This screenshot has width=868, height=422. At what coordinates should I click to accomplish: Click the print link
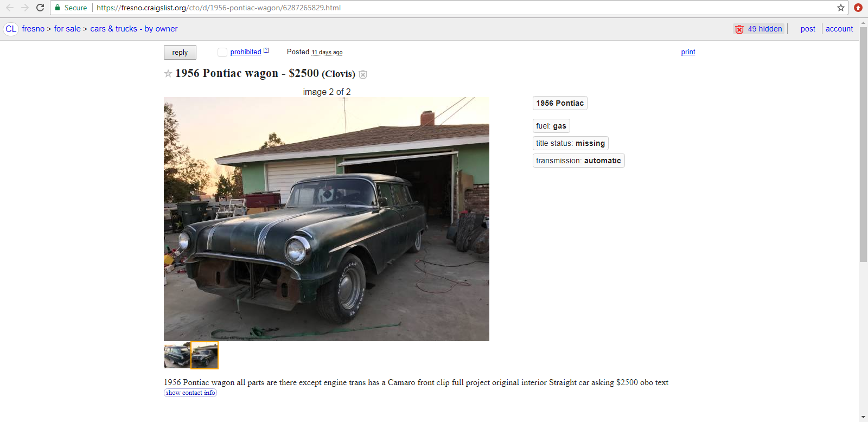click(x=688, y=52)
